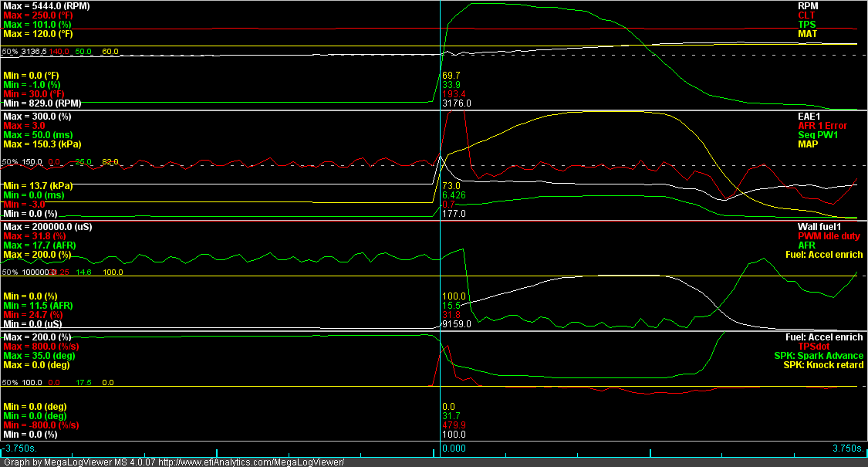Open the efianalytics.com MegaLogViewer URL in footer
The width and height of the screenshot is (868, 467).
[x=251, y=462]
